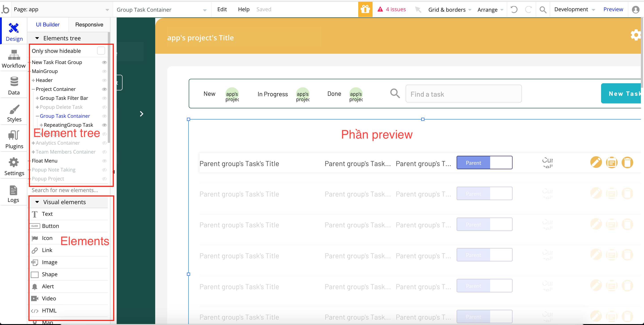Open the Edit menu
Screen dimensions: 644x325
click(x=222, y=9)
